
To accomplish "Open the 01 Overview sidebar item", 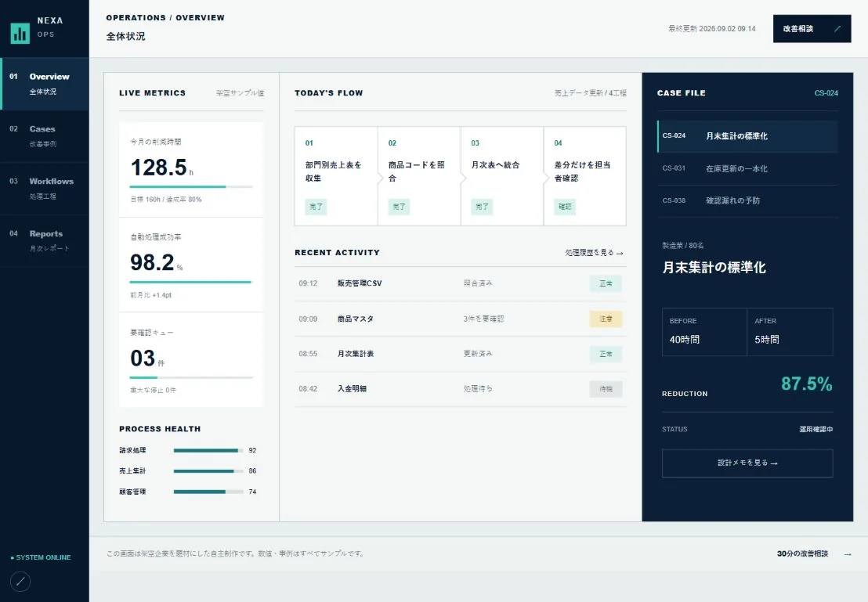I will coord(45,84).
